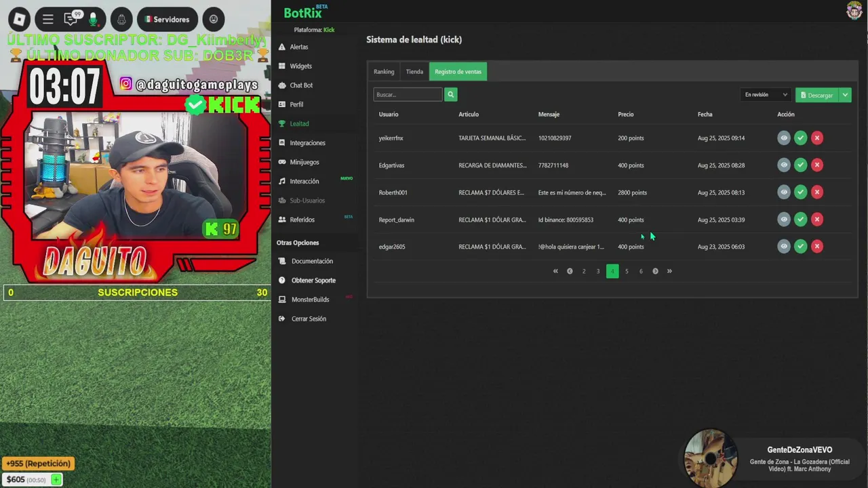
Task: Select current page 4
Action: [612, 271]
